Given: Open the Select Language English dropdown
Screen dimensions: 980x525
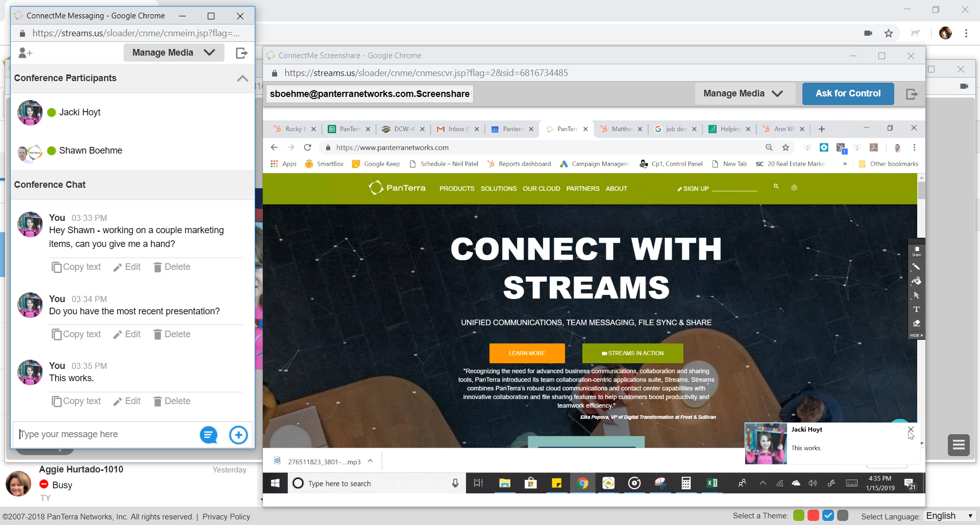Looking at the screenshot, I should [x=949, y=516].
